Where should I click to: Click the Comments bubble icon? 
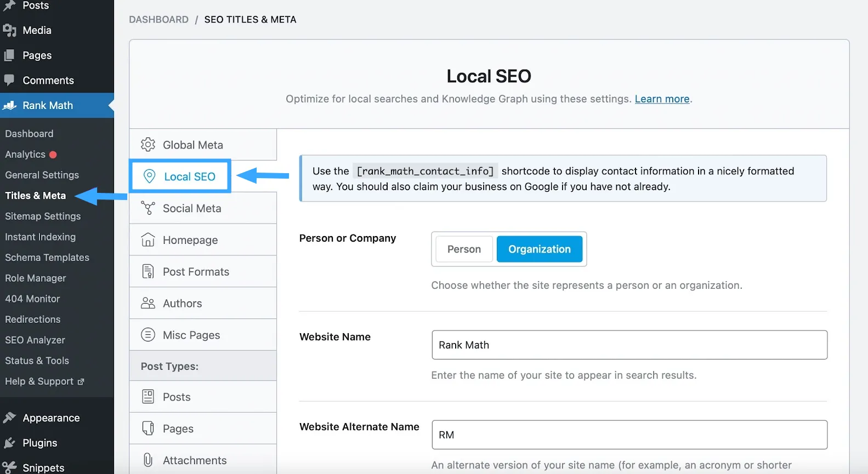pyautogui.click(x=9, y=80)
